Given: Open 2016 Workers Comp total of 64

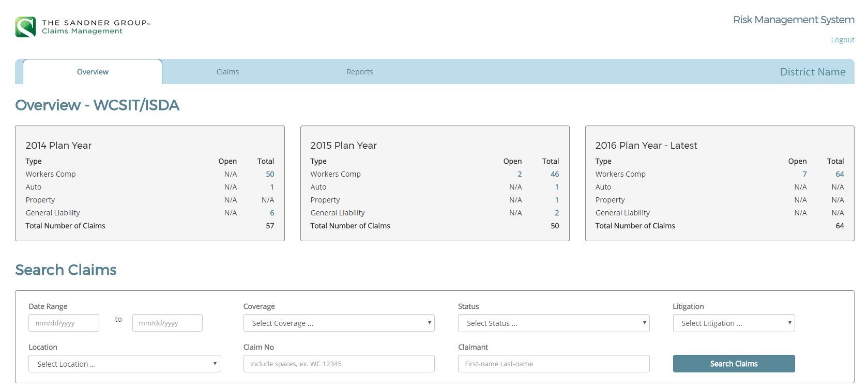Looking at the screenshot, I should (x=840, y=174).
